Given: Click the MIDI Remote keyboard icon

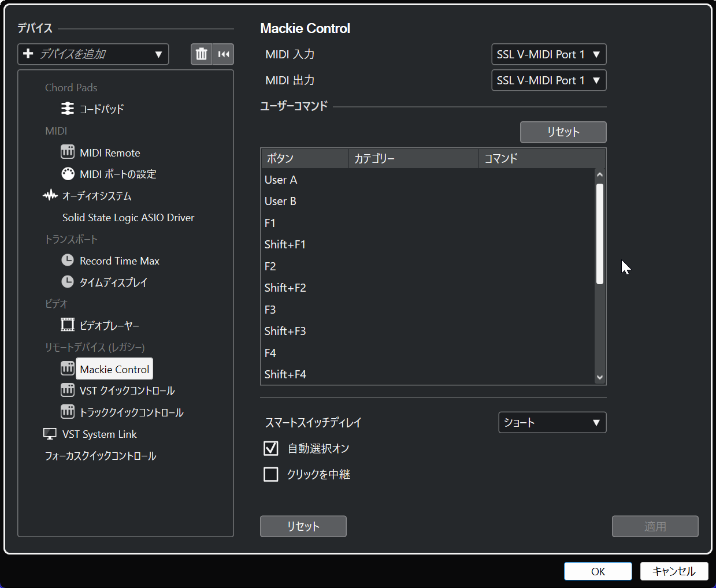Looking at the screenshot, I should (68, 152).
